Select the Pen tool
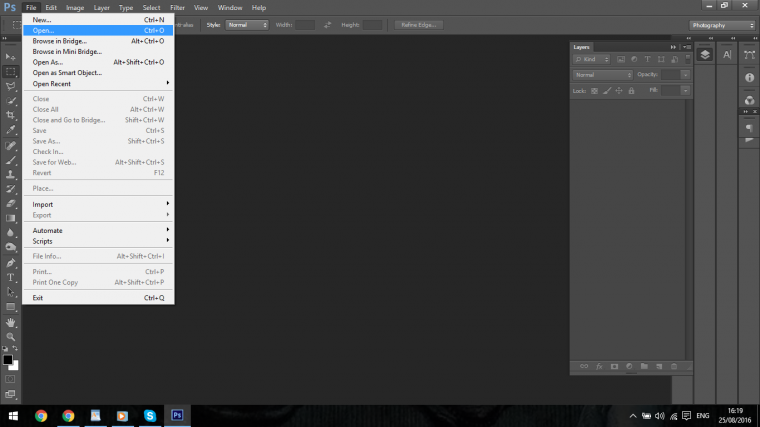Image resolution: width=760 pixels, height=427 pixels. point(10,263)
